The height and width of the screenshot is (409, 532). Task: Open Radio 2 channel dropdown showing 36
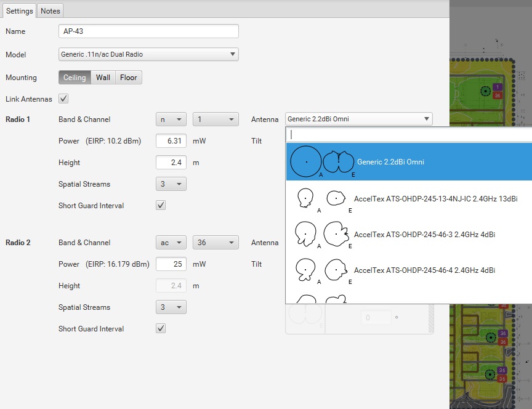click(216, 243)
